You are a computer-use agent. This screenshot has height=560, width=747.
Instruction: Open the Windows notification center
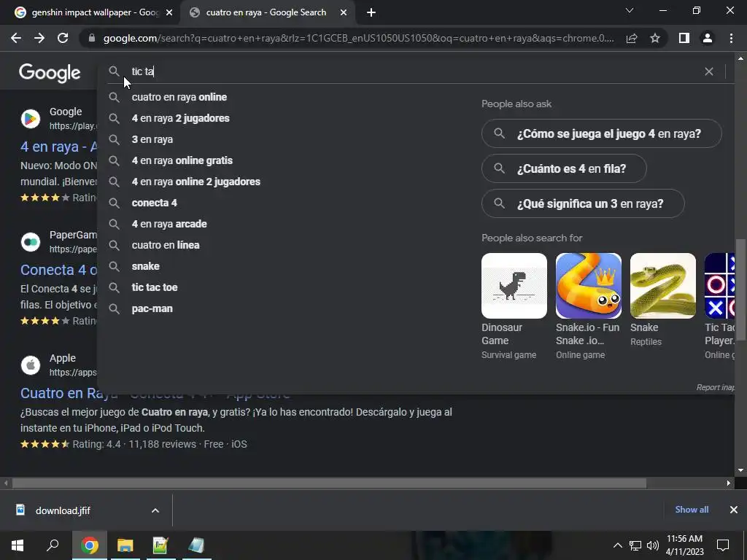point(723,545)
